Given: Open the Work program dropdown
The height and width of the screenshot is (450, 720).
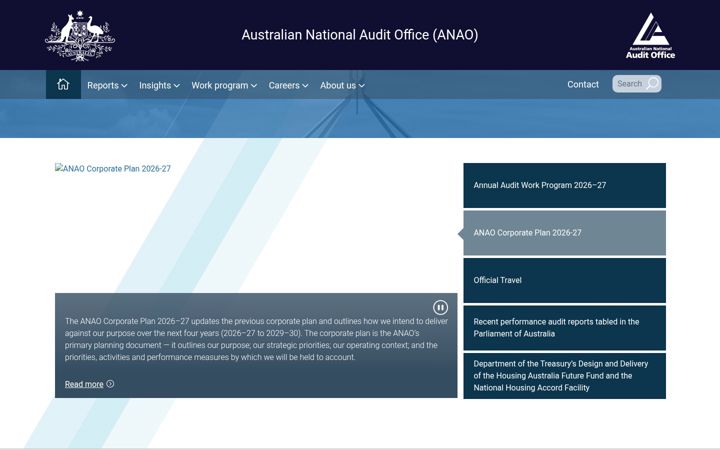Looking at the screenshot, I should [x=224, y=85].
